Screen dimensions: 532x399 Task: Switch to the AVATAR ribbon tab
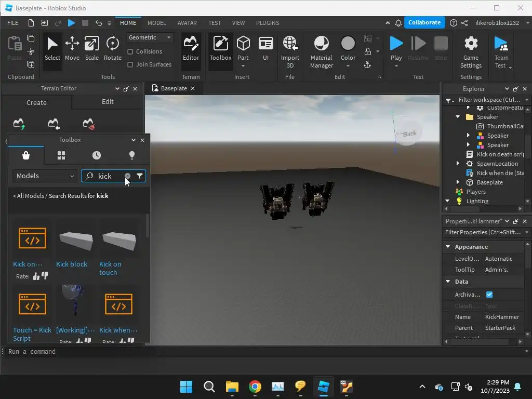point(187,23)
